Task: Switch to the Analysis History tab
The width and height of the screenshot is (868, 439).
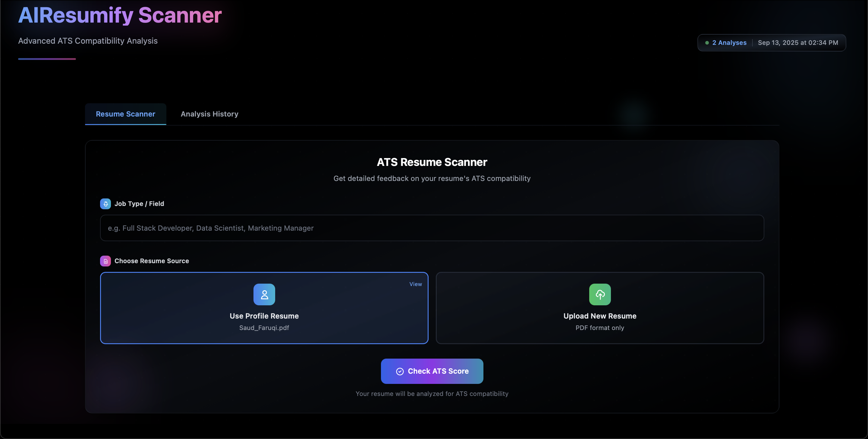Action: [209, 114]
